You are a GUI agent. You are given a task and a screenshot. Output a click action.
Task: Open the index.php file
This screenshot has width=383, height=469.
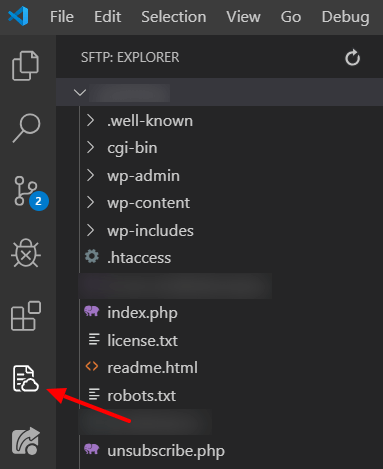[x=142, y=313]
